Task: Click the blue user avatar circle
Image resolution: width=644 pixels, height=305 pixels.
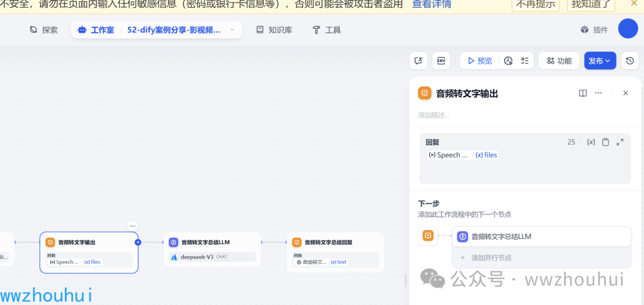Action: [627, 29]
